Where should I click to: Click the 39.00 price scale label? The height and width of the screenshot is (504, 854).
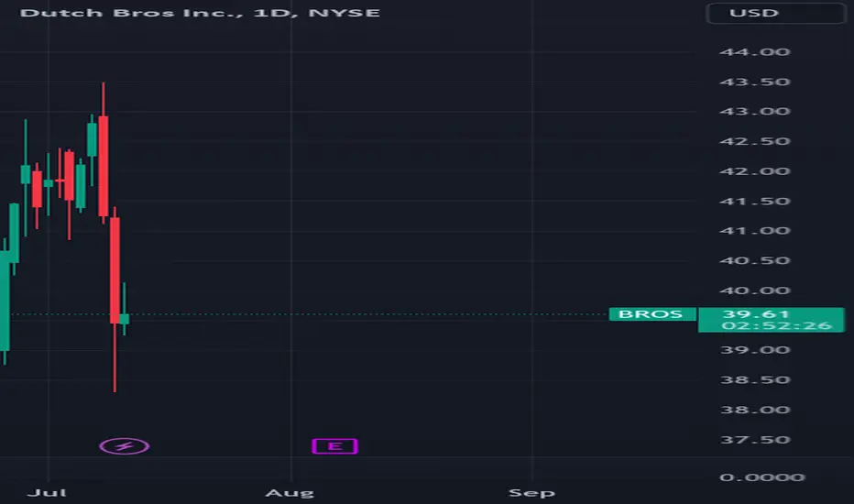(754, 350)
